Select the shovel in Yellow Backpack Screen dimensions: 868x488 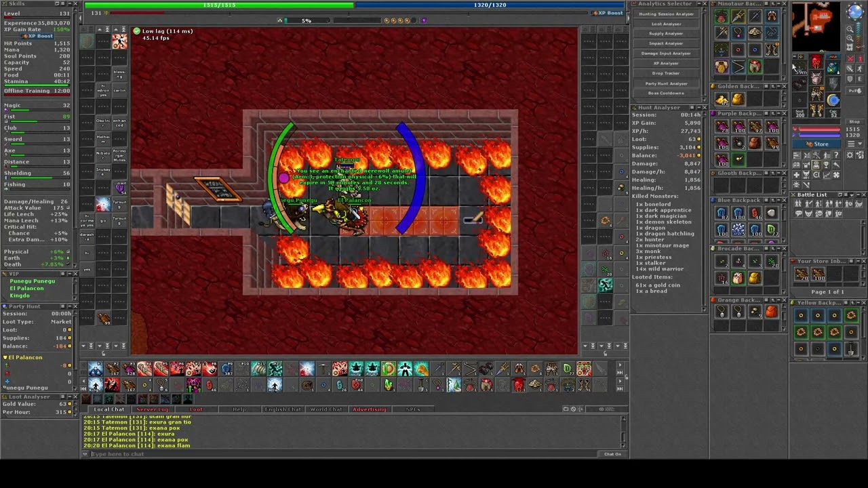click(851, 348)
